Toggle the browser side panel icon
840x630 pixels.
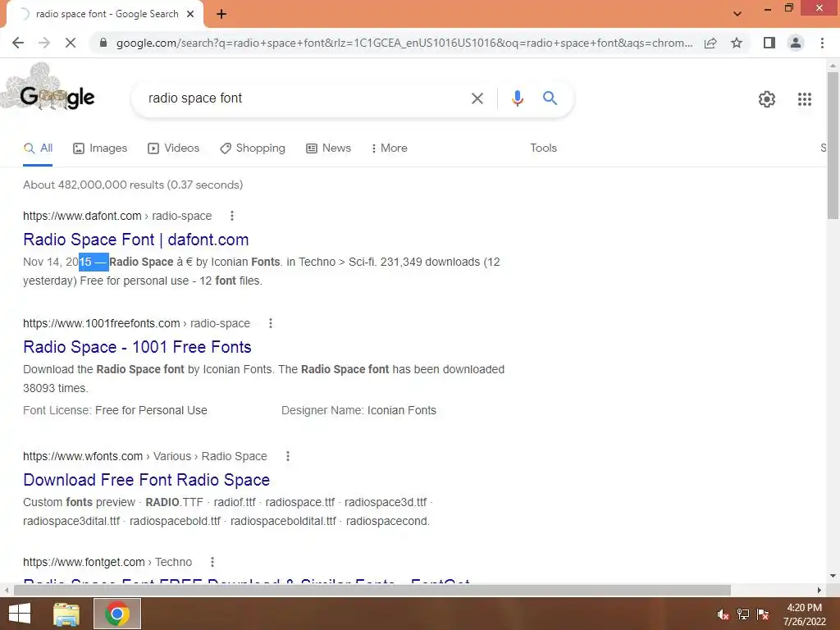click(x=769, y=43)
